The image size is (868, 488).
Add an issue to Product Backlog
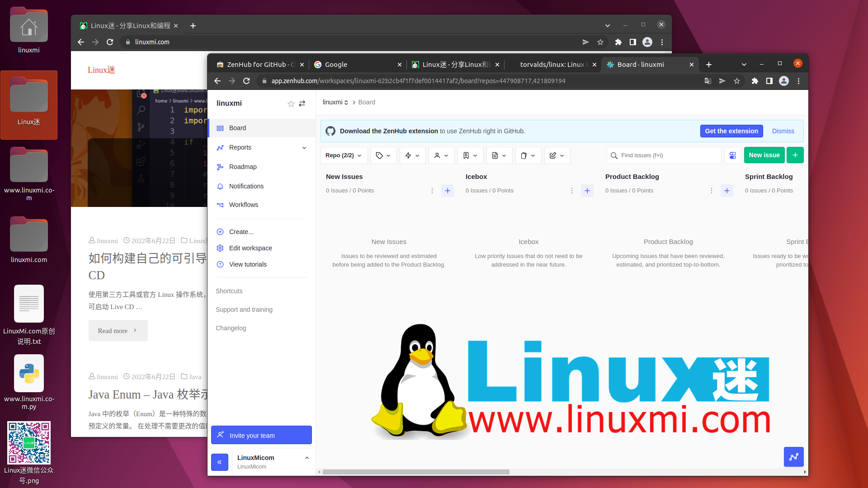[x=727, y=191]
